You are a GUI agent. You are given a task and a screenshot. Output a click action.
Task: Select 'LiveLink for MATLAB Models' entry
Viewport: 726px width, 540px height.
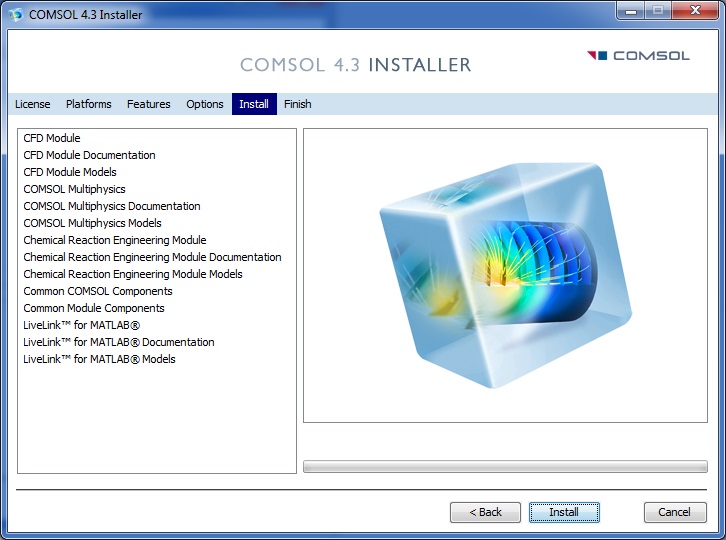pyautogui.click(x=100, y=359)
